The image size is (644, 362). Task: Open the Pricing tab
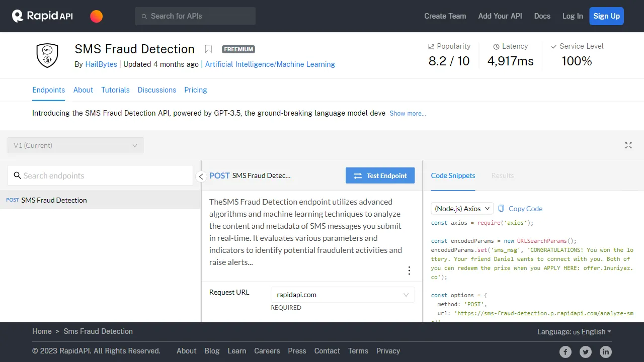[196, 90]
